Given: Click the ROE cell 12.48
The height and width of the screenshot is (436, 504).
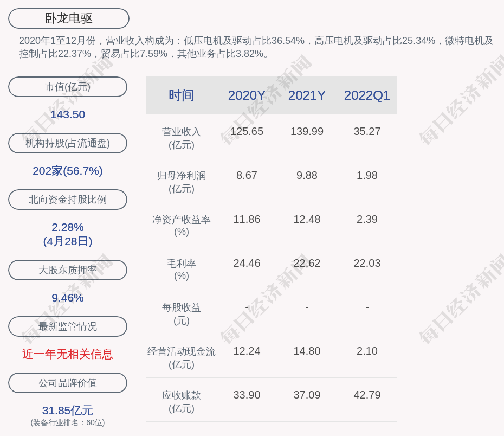Looking at the screenshot, I should tap(307, 219).
